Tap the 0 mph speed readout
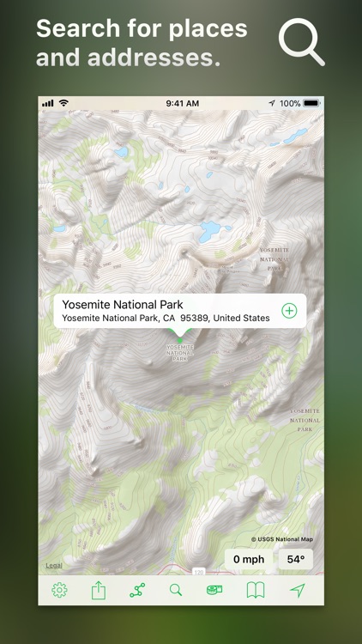The height and width of the screenshot is (644, 362). tap(249, 559)
